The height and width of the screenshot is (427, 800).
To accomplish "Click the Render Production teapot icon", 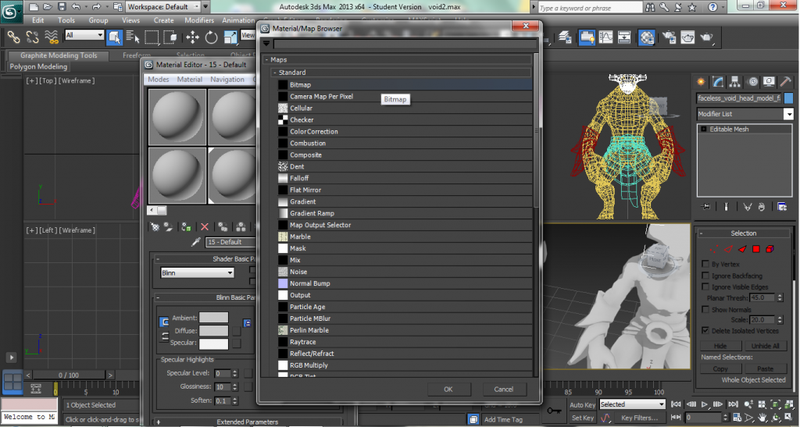I will (706, 37).
